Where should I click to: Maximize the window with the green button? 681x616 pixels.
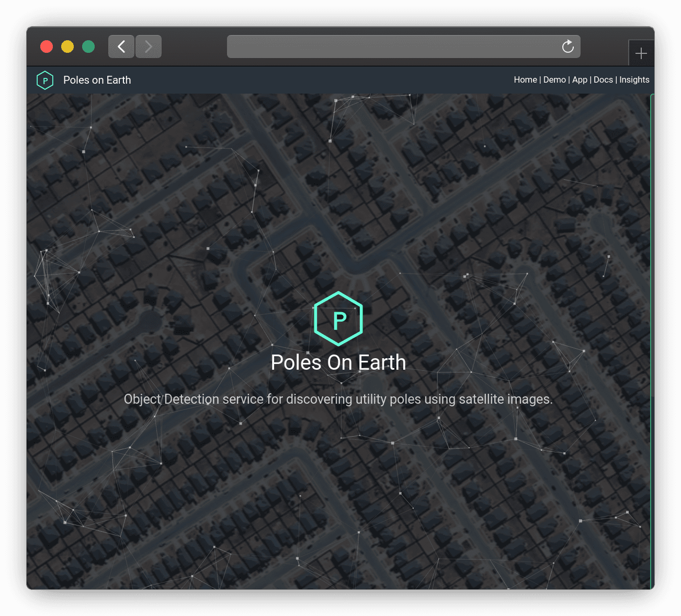[x=88, y=47]
